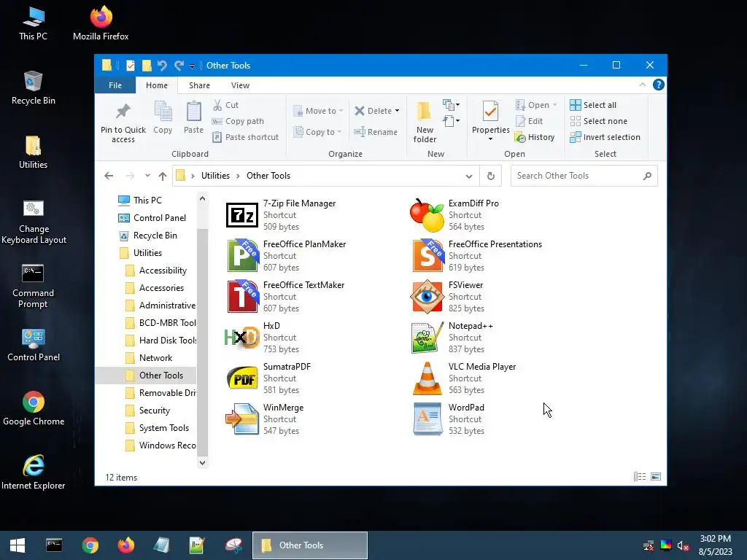The width and height of the screenshot is (747, 560).
Task: Open Command Prompt desktop shortcut
Action: point(33,286)
